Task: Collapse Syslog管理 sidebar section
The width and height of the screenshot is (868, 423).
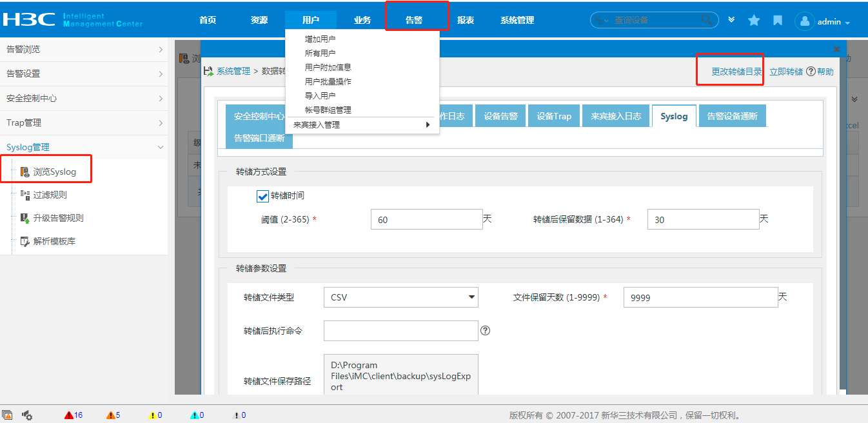Action: [x=84, y=148]
